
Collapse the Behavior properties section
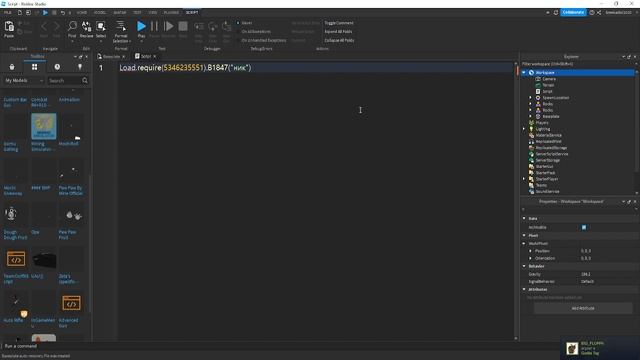coord(524,266)
